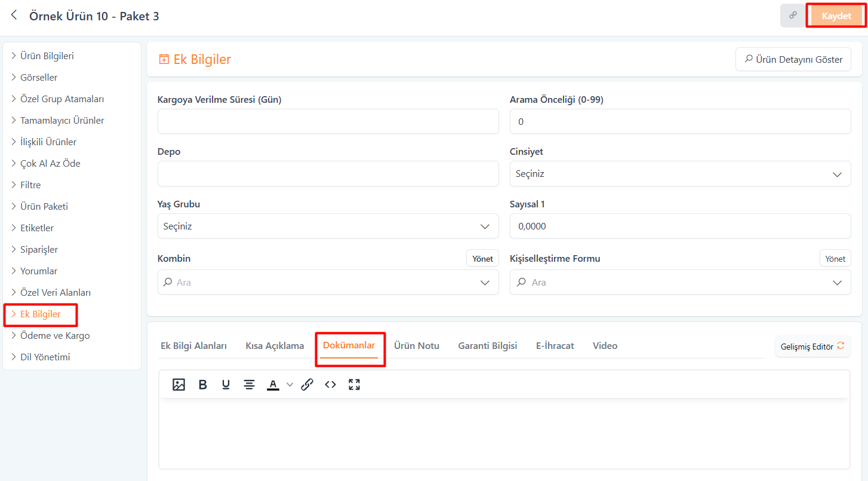This screenshot has width=868, height=481.
Task: Open the Yaş Grubu dropdown
Action: tap(328, 226)
